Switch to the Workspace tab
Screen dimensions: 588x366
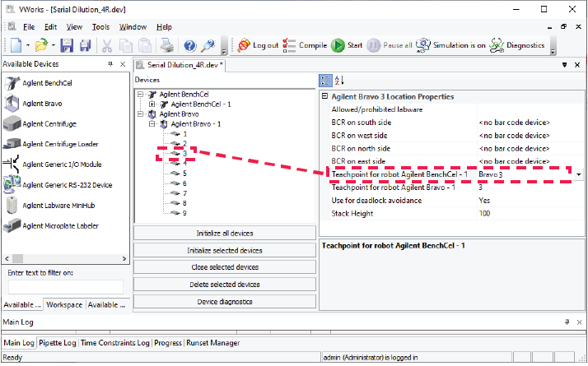pos(64,305)
